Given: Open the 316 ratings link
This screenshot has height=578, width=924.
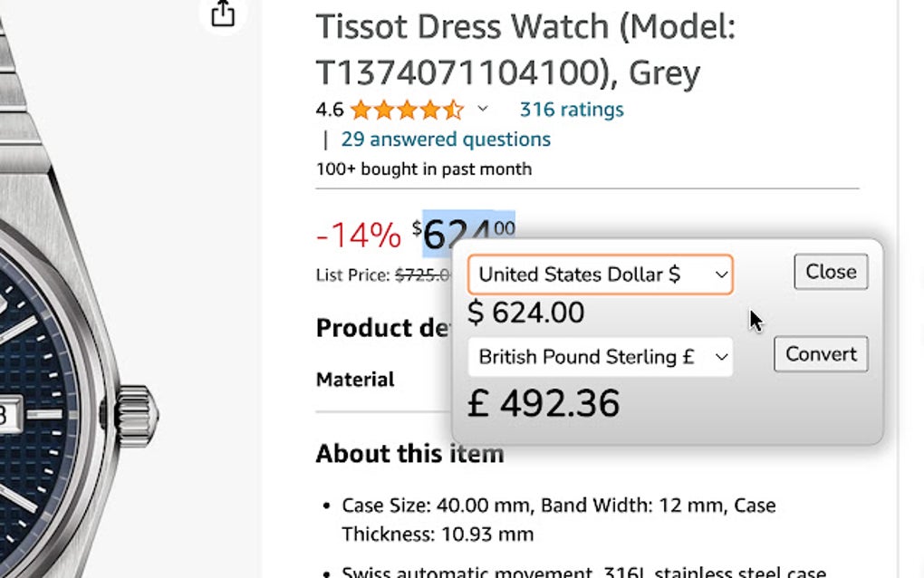Looking at the screenshot, I should click(571, 110).
